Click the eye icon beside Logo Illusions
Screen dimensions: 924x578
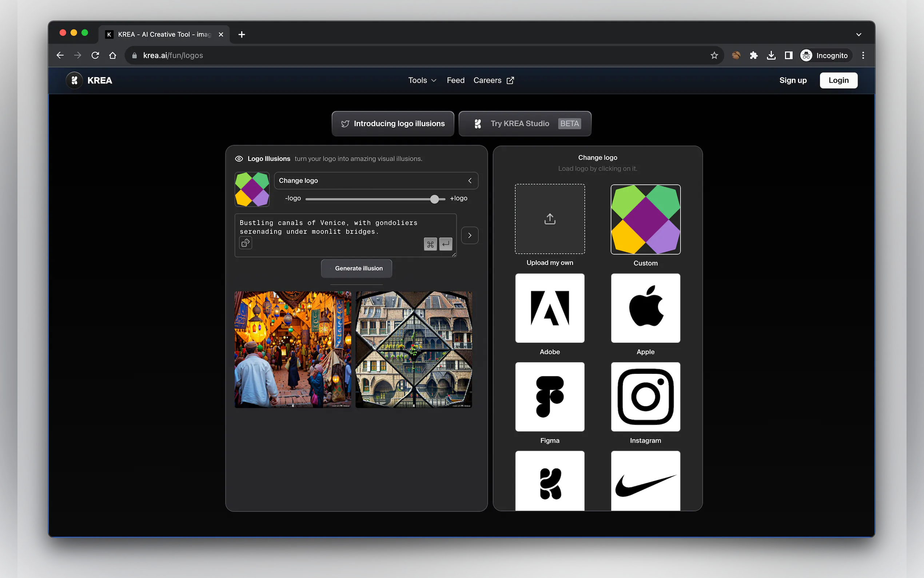coord(239,159)
